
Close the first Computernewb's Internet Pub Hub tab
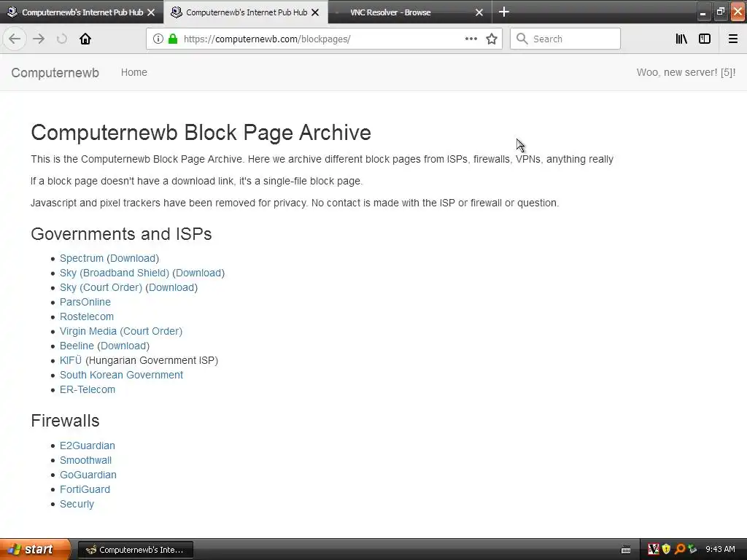pos(151,12)
